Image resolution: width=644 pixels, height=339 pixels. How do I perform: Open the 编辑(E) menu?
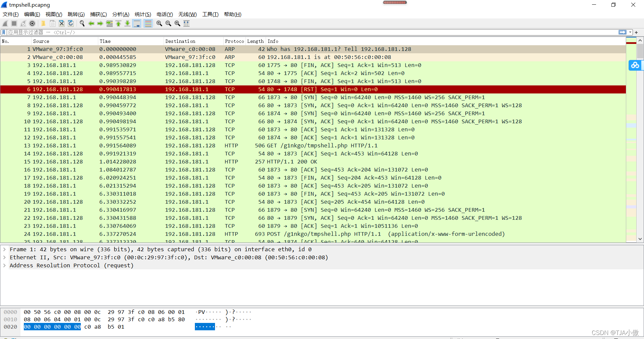[x=32, y=14]
